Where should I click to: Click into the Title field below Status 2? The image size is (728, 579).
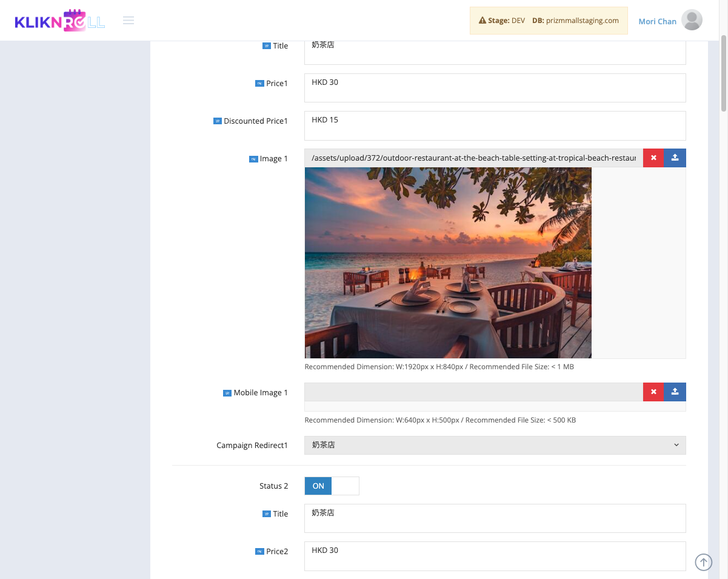click(495, 518)
